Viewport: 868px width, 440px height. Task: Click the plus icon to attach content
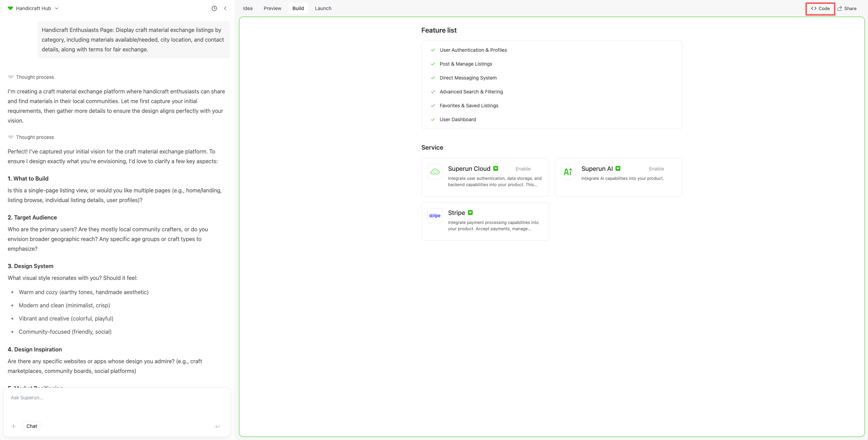[14, 426]
